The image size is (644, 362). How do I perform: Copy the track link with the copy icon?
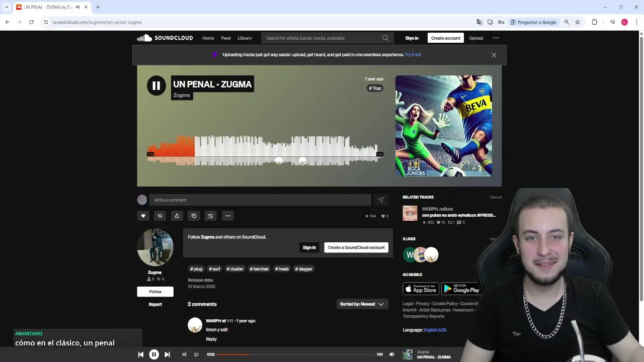point(194,216)
